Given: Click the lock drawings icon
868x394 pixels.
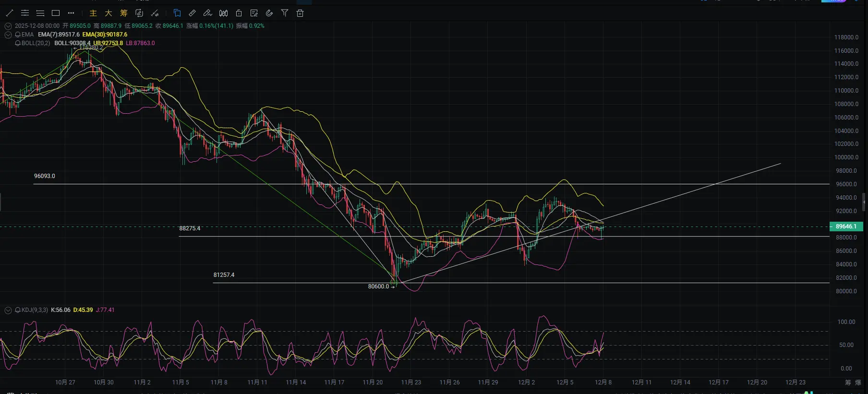Looking at the screenshot, I should 239,13.
